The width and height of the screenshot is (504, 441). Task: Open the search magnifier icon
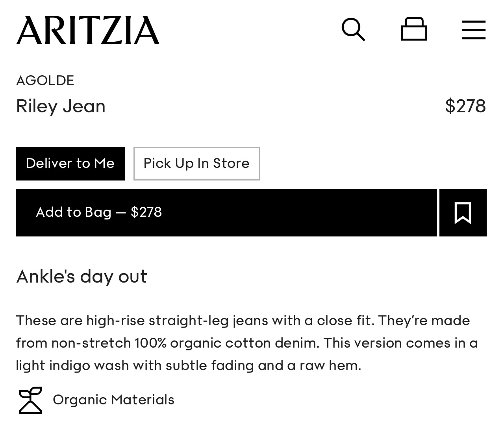tap(353, 29)
